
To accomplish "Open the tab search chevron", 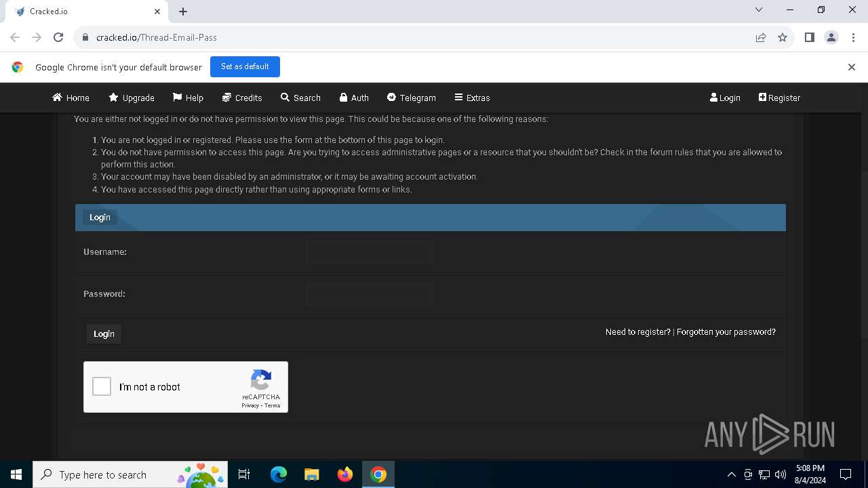I will 759,10.
